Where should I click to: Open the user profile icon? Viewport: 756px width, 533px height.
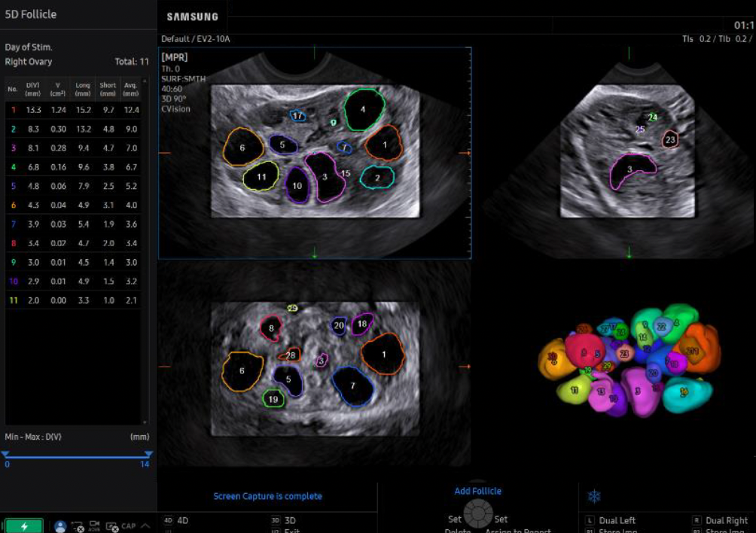(60, 526)
